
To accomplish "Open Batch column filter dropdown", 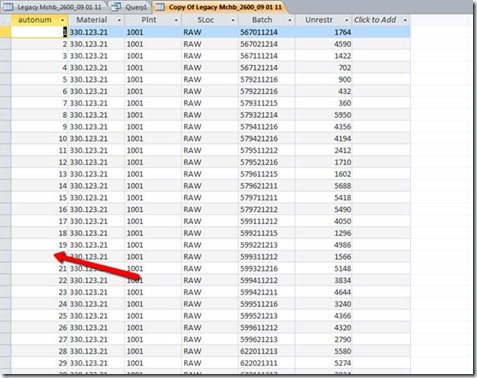I will (290, 20).
